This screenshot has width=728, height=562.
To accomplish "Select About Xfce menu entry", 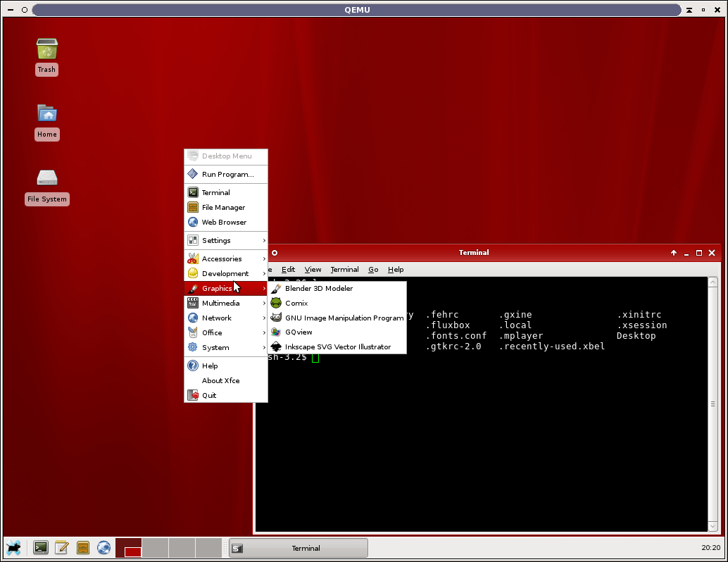I will (226, 380).
